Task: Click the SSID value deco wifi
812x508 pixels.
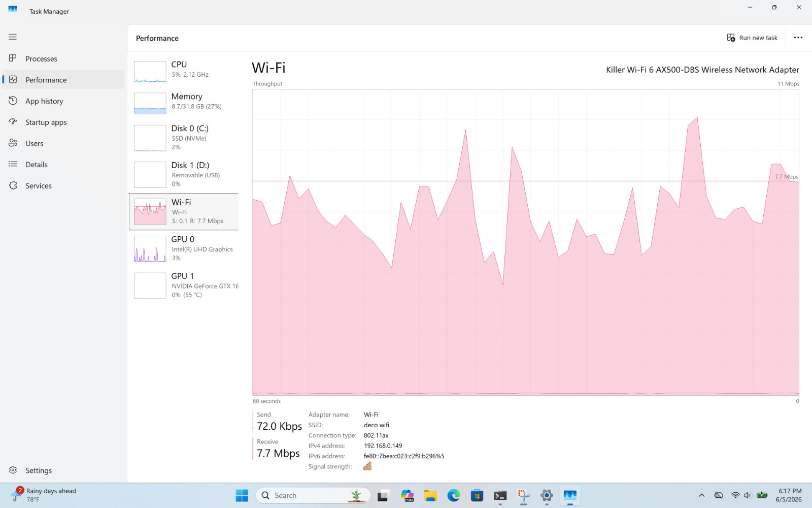Action: coord(377,425)
